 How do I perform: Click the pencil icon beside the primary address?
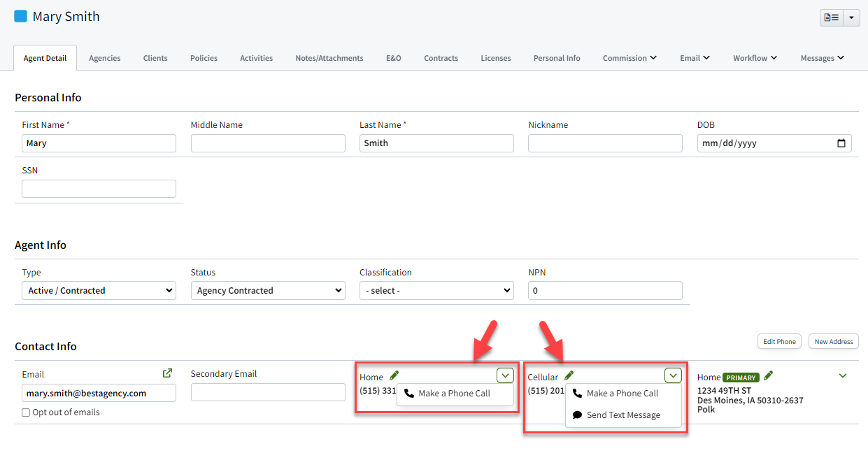(767, 375)
